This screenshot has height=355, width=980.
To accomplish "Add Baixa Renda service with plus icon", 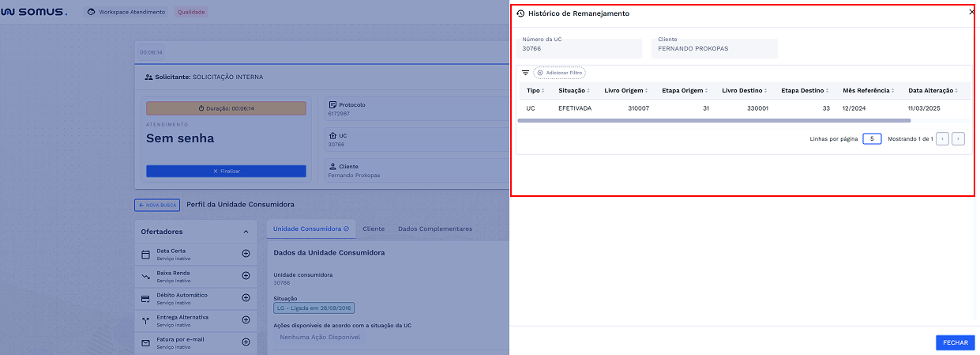I will click(x=246, y=276).
